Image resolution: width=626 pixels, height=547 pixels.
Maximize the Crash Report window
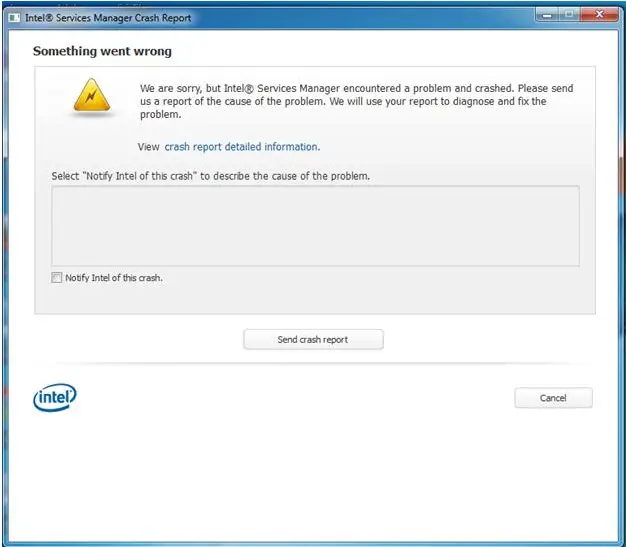tap(569, 15)
